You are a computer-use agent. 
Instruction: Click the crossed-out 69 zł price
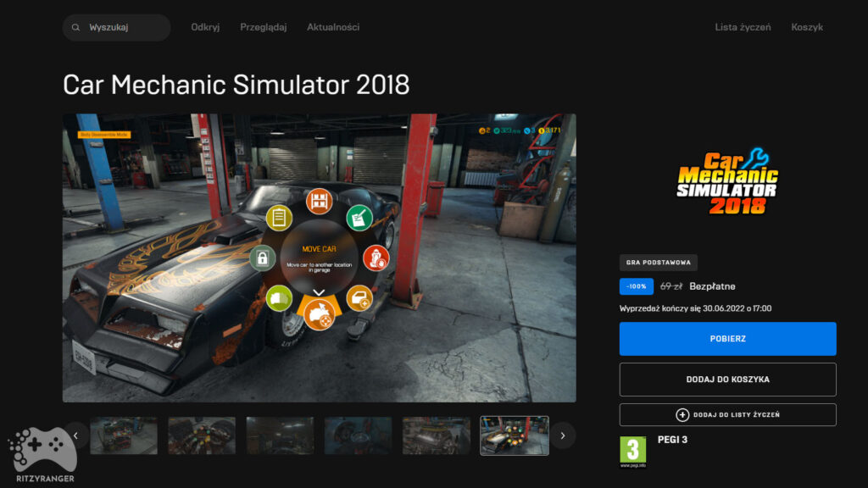(671, 286)
